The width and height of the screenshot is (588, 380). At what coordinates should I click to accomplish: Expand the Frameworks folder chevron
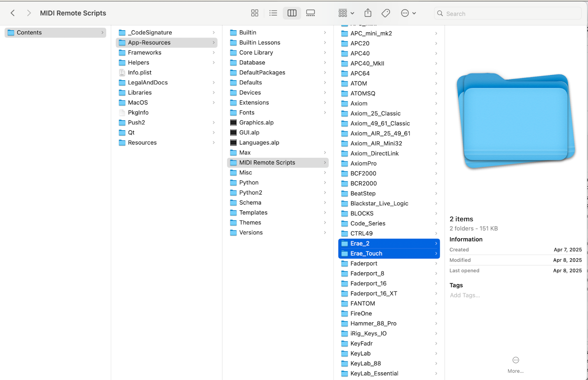(214, 53)
